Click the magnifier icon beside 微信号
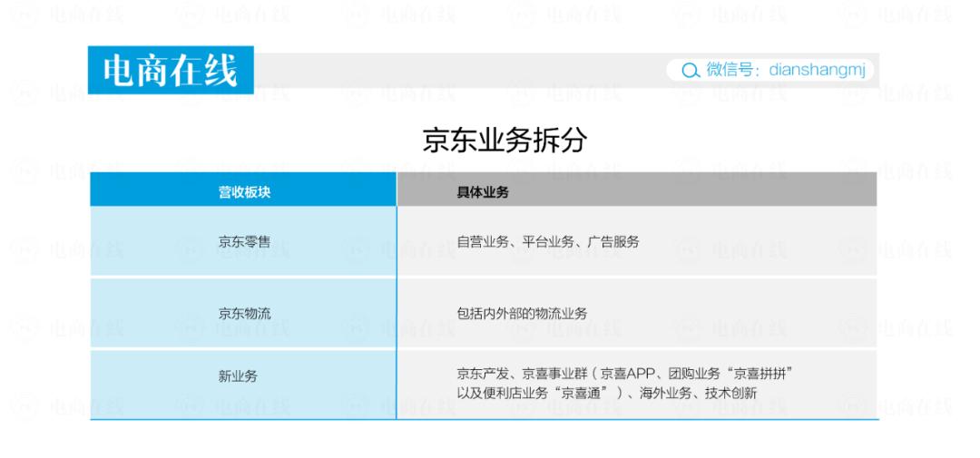 [690, 71]
